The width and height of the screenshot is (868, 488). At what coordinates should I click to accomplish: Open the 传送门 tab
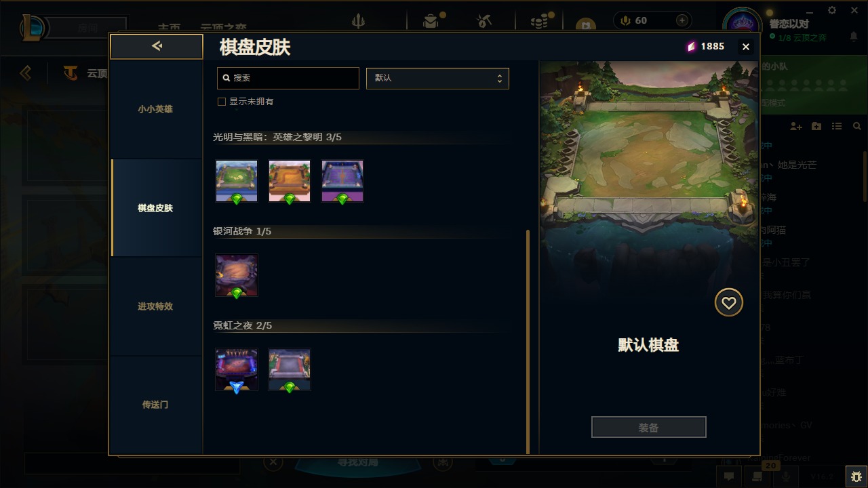pyautogui.click(x=155, y=405)
